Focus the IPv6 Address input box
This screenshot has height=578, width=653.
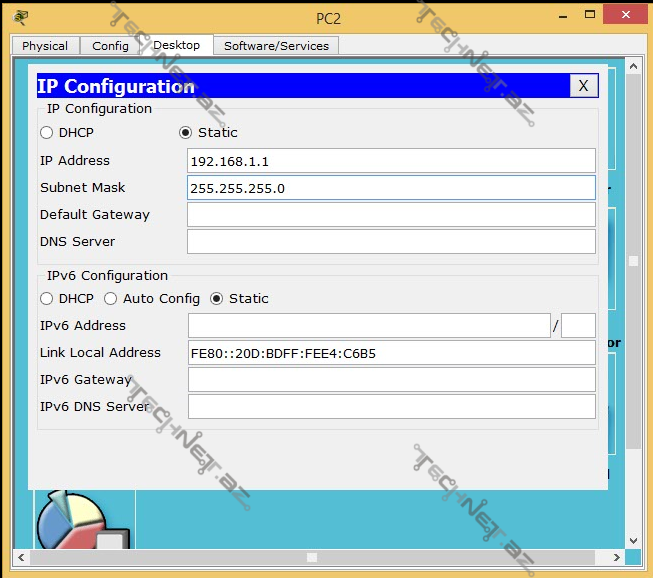368,326
